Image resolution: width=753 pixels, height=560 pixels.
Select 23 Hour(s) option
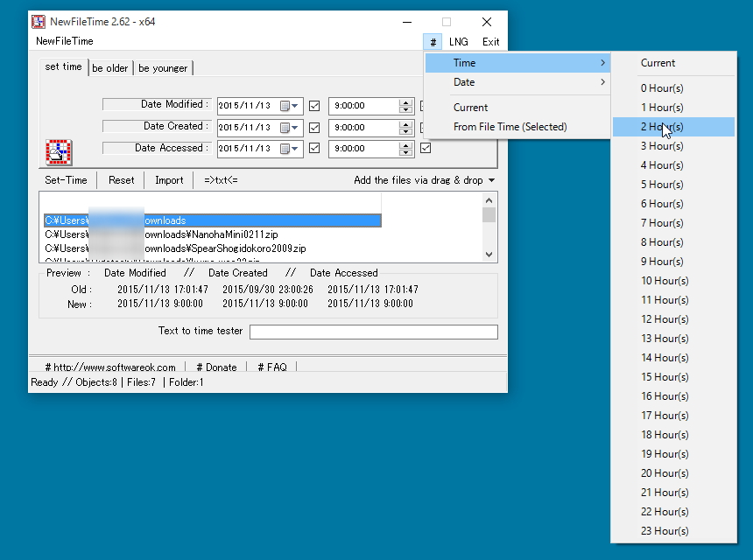click(x=673, y=531)
